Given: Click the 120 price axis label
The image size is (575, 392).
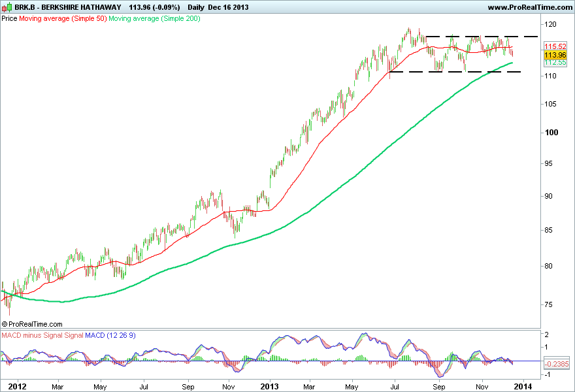Looking at the screenshot, I should [x=550, y=24].
